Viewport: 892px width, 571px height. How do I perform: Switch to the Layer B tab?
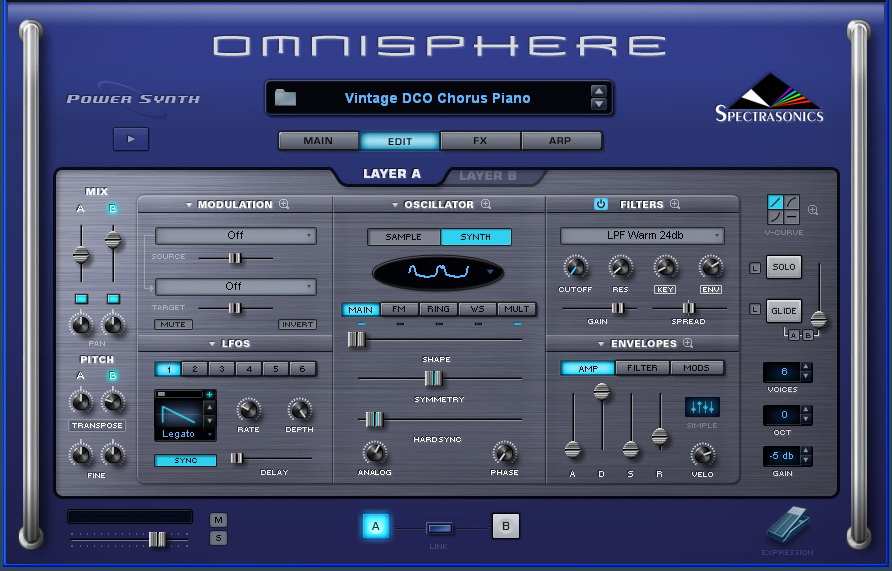pyautogui.click(x=488, y=176)
